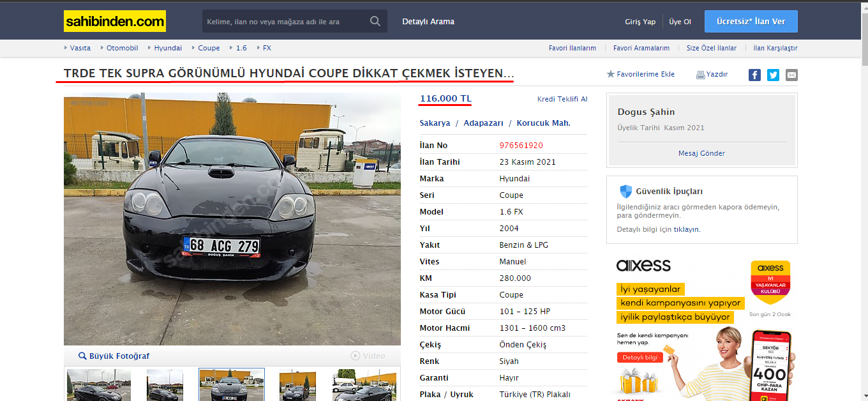Select second photo thumbnail
Screen dimensions: 868x401
point(165,385)
